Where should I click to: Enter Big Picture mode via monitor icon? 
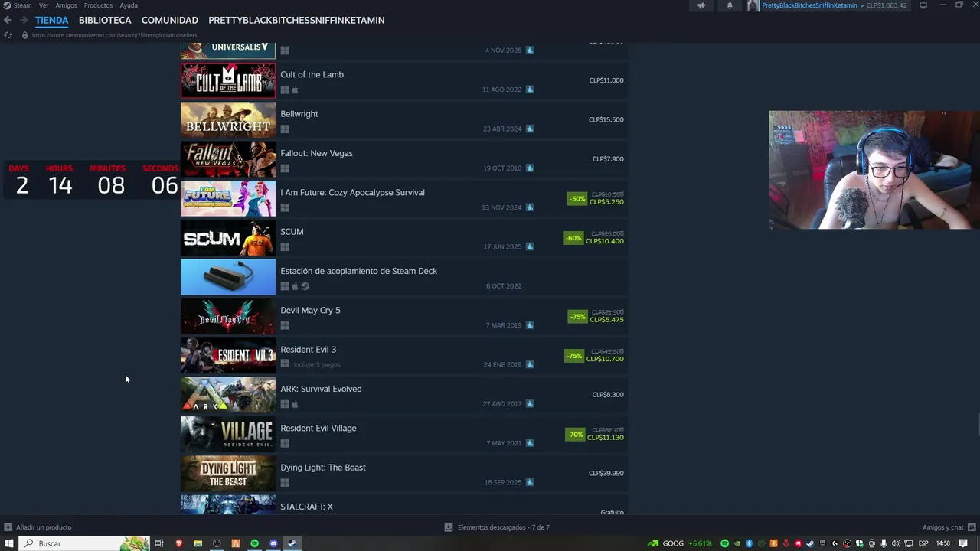[923, 5]
